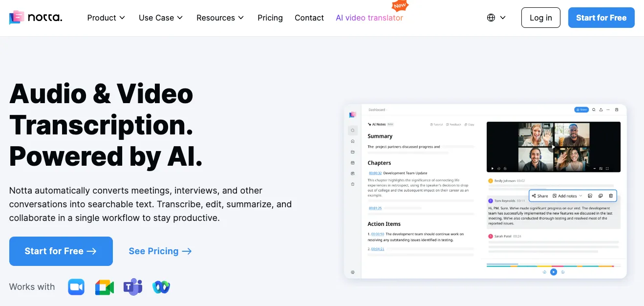Click Share in the floating transcript toolbar
The image size is (644, 306).
540,196
